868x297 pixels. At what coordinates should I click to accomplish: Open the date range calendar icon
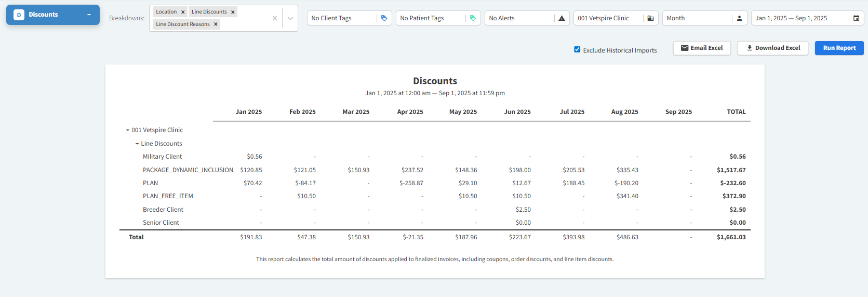coord(856,18)
